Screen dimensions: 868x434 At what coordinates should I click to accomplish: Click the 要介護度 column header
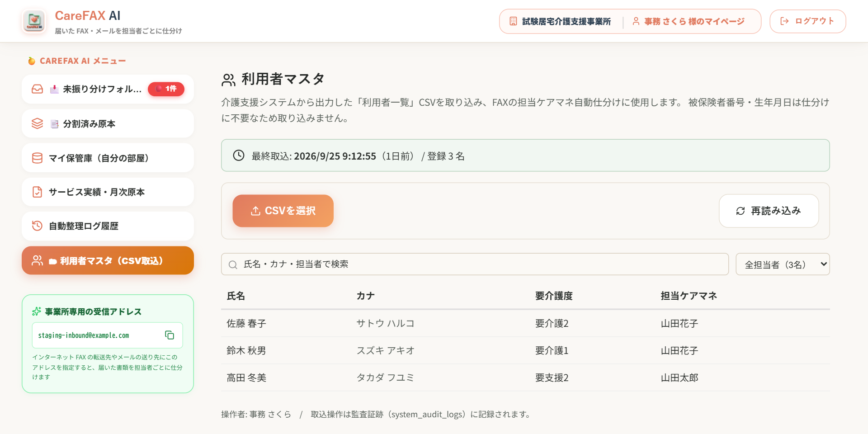[x=554, y=296]
